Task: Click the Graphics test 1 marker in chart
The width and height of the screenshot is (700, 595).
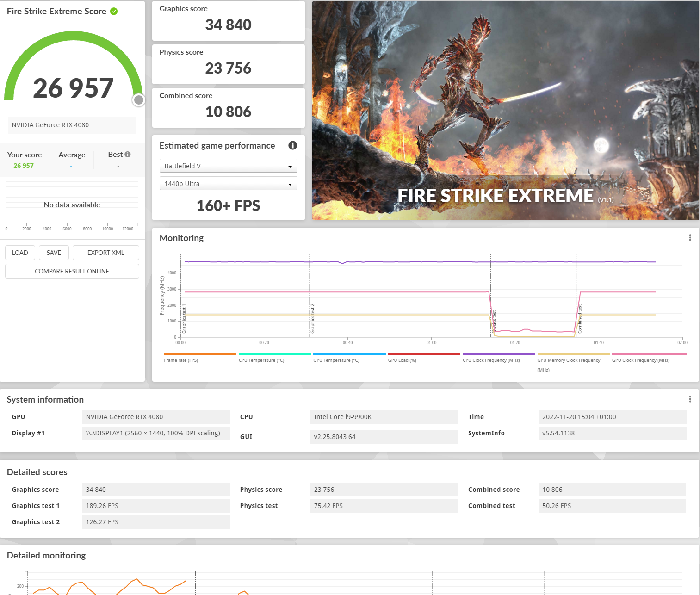Action: pos(184,319)
